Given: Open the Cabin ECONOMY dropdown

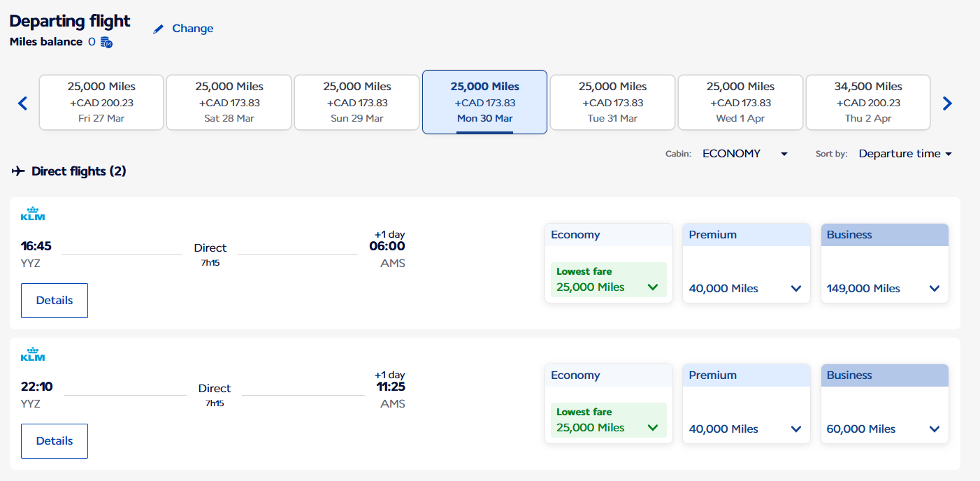Looking at the screenshot, I should coord(745,154).
